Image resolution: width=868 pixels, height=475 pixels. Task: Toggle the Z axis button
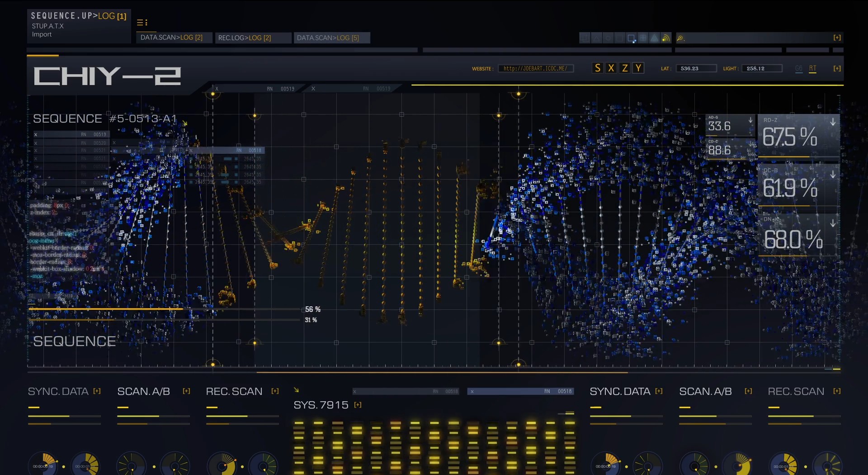(x=625, y=68)
